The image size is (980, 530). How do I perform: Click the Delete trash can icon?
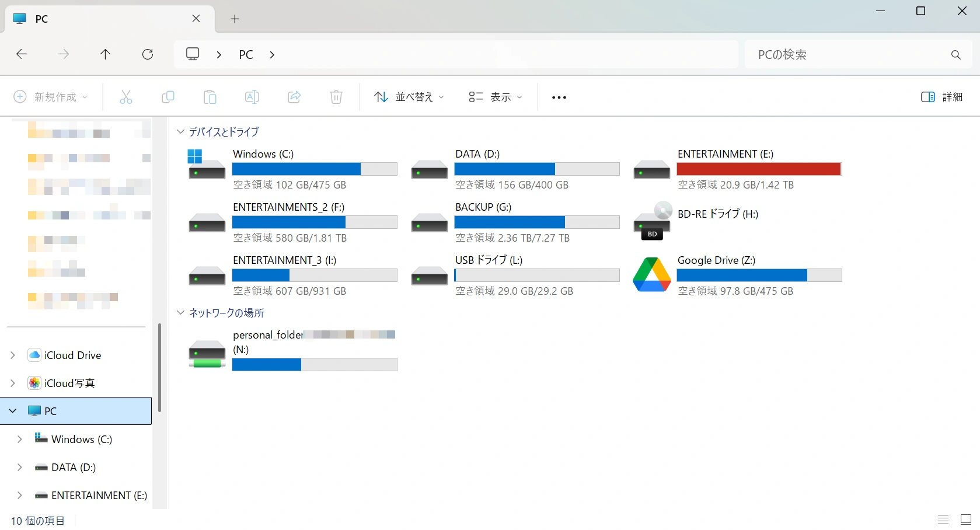(x=336, y=97)
